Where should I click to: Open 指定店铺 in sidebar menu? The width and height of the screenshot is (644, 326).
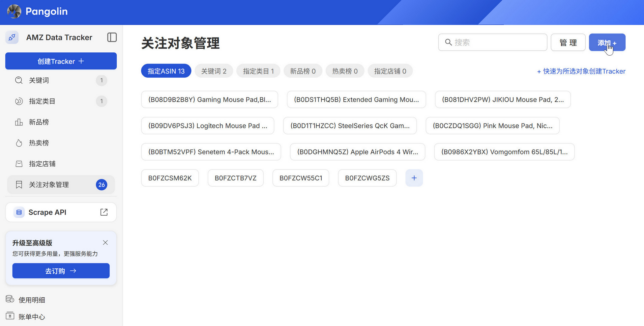(x=42, y=164)
